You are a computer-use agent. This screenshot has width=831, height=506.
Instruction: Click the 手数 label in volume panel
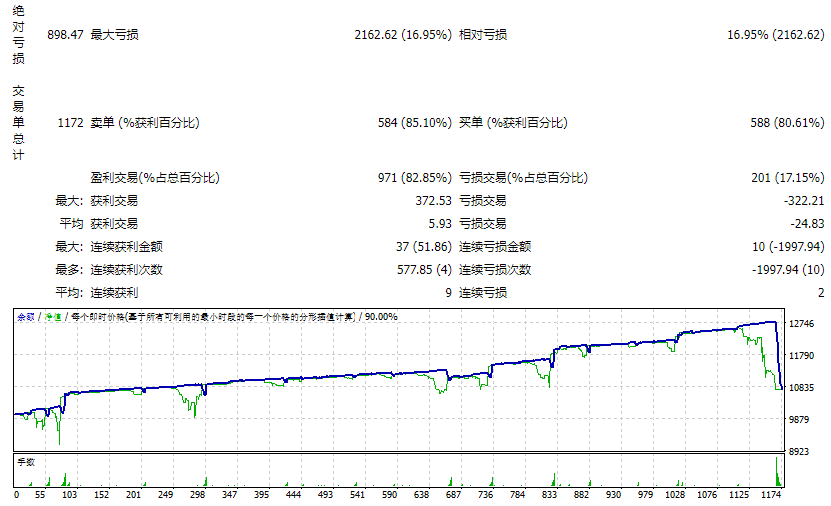[26, 462]
